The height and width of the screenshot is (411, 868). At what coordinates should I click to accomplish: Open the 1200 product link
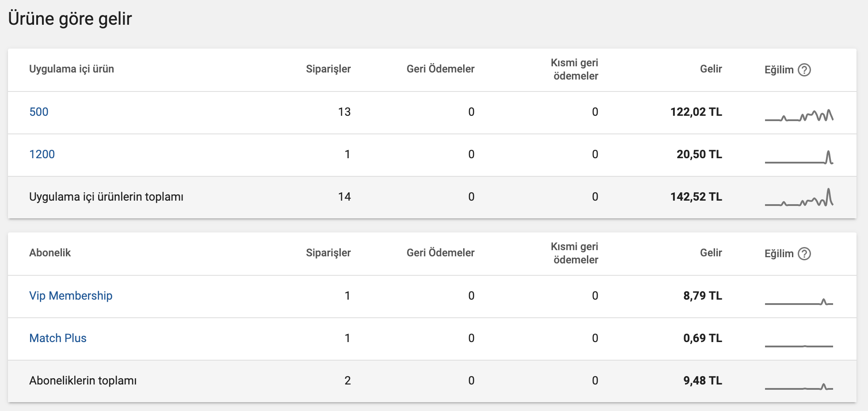pyautogui.click(x=42, y=154)
